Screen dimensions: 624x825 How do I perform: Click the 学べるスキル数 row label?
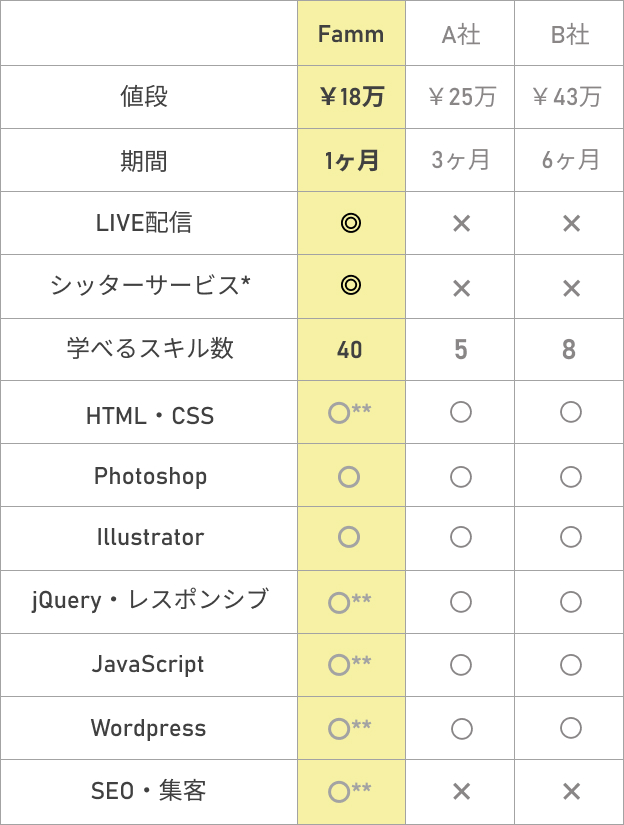(x=150, y=349)
